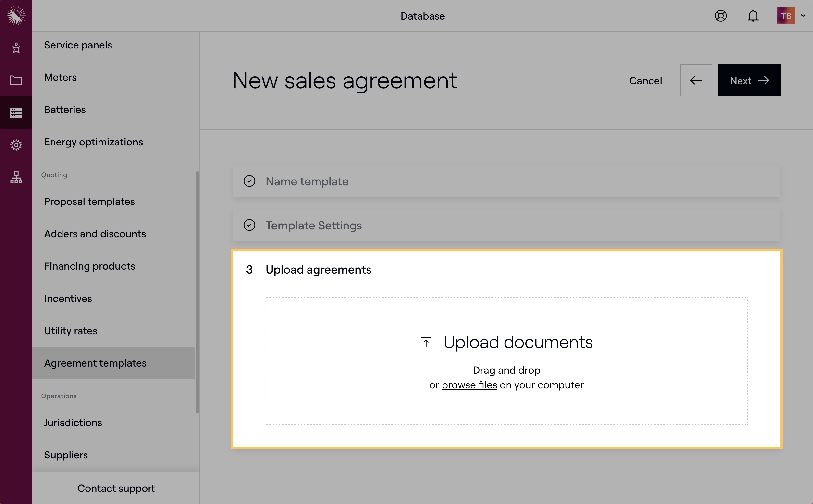Screen dimensions: 813x504
Task: Cancel the new sales agreement
Action: 645,80
